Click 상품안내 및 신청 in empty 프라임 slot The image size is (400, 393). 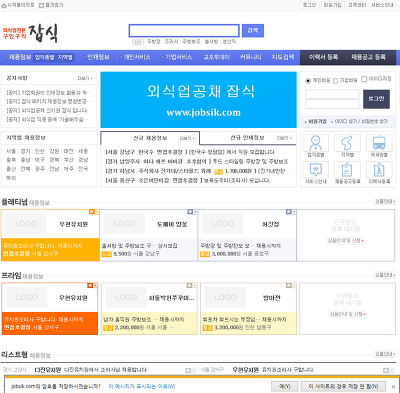click(348, 314)
